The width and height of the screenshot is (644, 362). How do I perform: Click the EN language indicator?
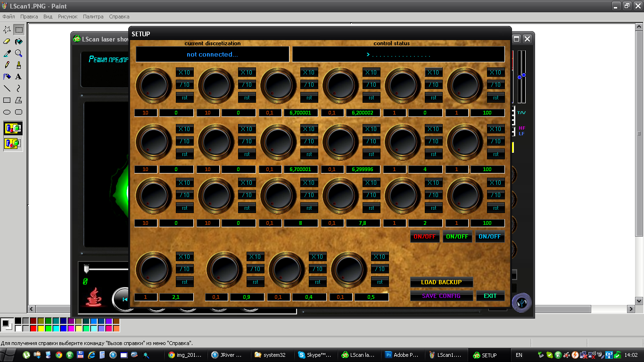coord(519,355)
